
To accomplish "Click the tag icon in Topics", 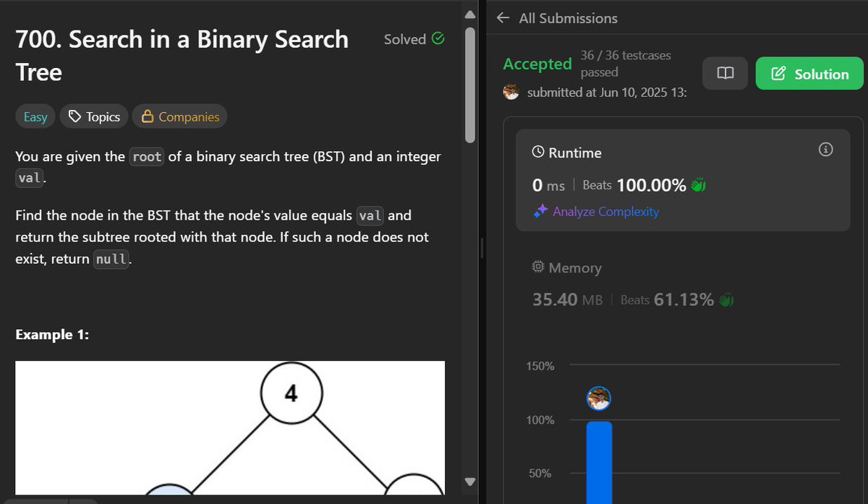I will pos(75,116).
